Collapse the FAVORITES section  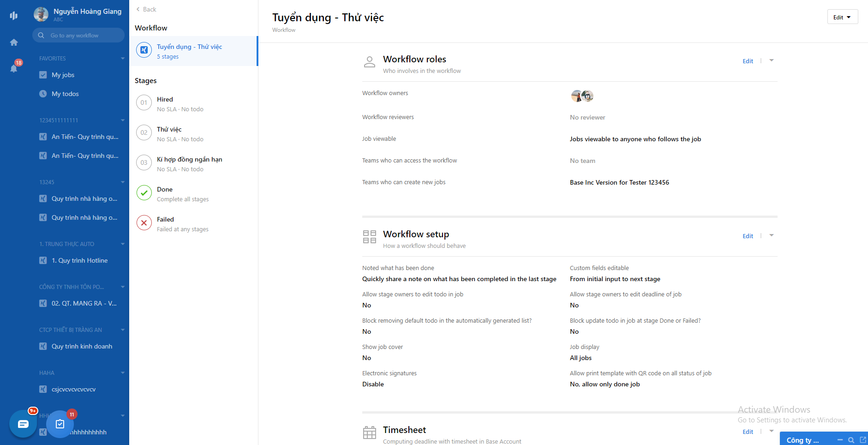click(x=122, y=58)
